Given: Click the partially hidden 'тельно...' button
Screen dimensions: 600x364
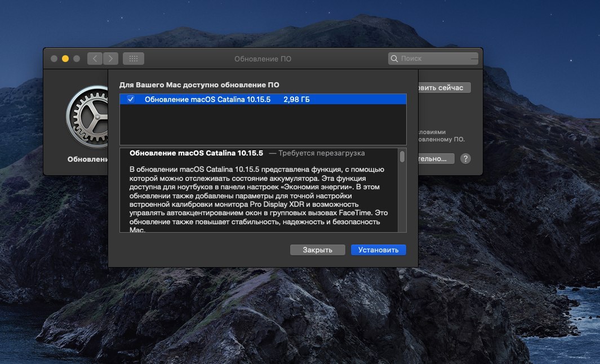Looking at the screenshot, I should coord(436,158).
